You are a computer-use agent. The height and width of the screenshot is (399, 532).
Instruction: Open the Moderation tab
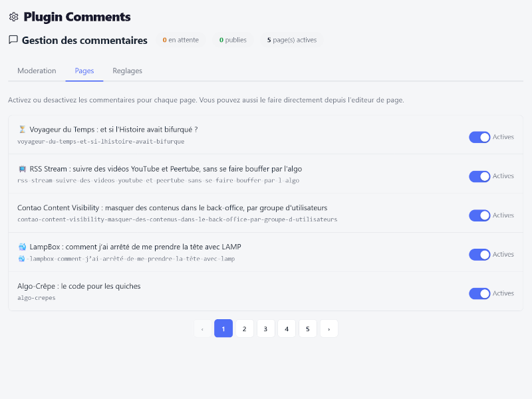(x=37, y=71)
